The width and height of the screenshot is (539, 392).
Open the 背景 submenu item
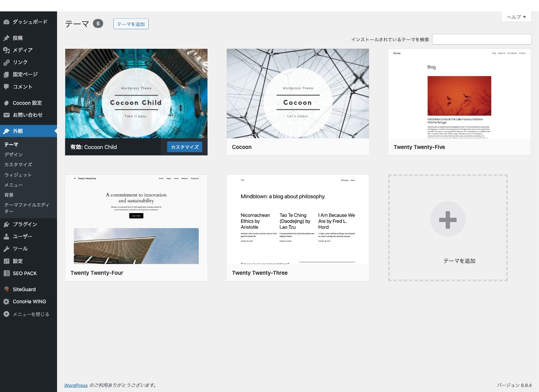9,195
